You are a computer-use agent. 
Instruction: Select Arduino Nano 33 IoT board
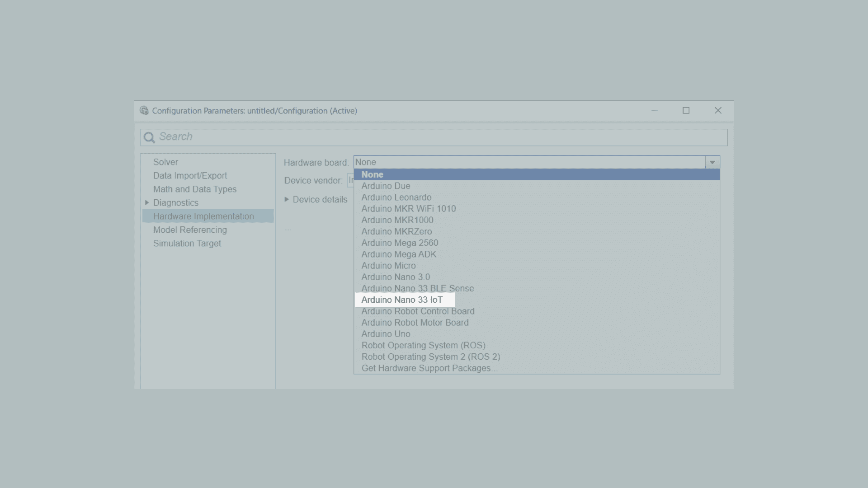click(x=402, y=300)
